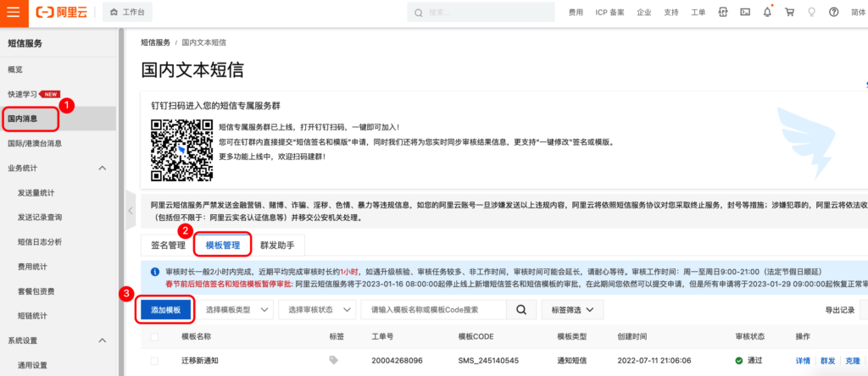Open the 选择审核状态 dropdown

point(317,310)
